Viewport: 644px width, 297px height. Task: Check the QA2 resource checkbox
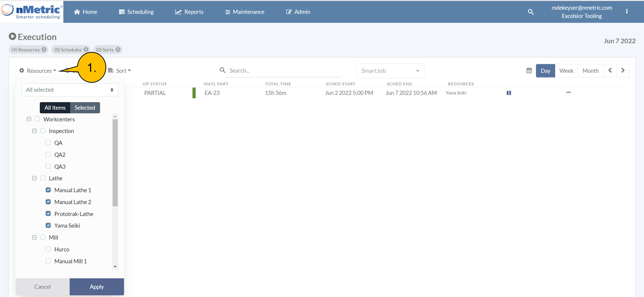48,155
